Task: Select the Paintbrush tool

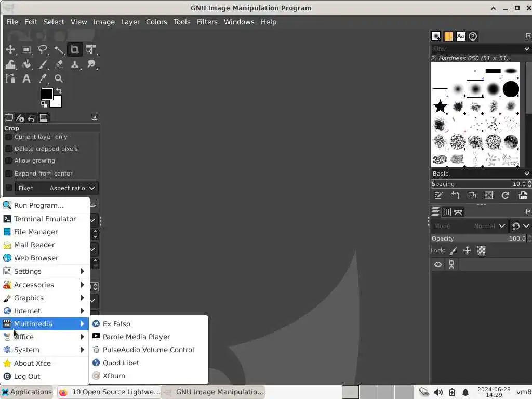Action: click(x=43, y=64)
